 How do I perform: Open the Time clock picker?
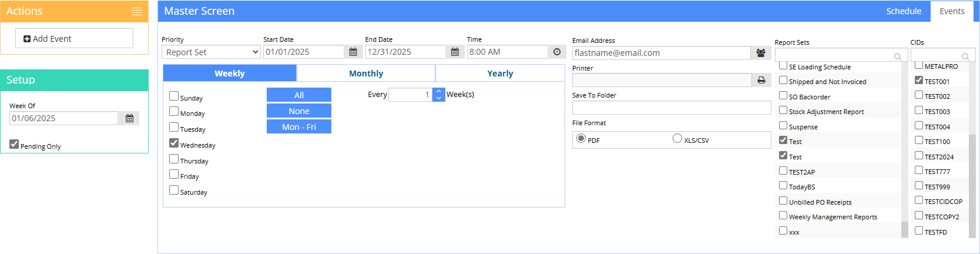(x=557, y=52)
